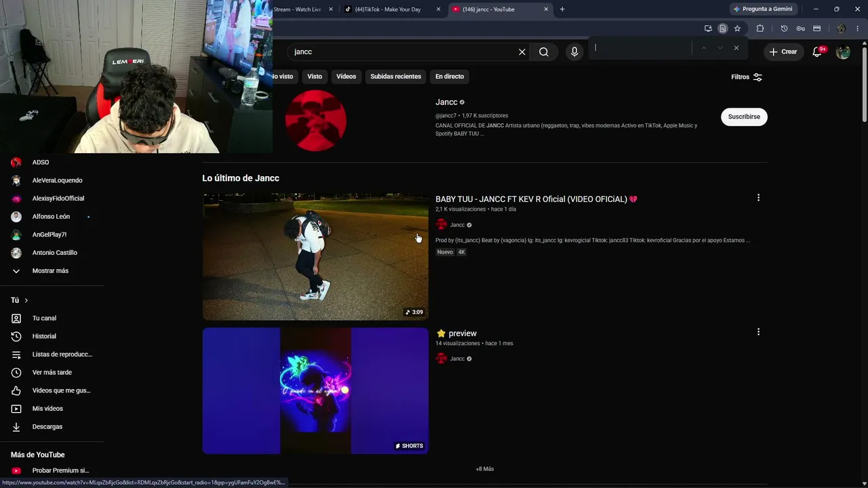The image size is (868, 488).
Task: Play the BABY TUU video thumbnail
Action: 315,257
